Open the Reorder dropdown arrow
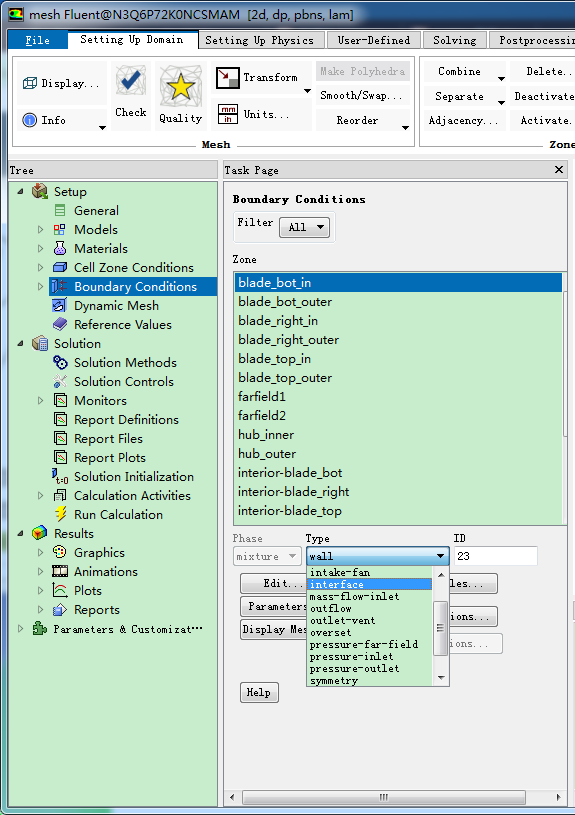 (x=405, y=127)
